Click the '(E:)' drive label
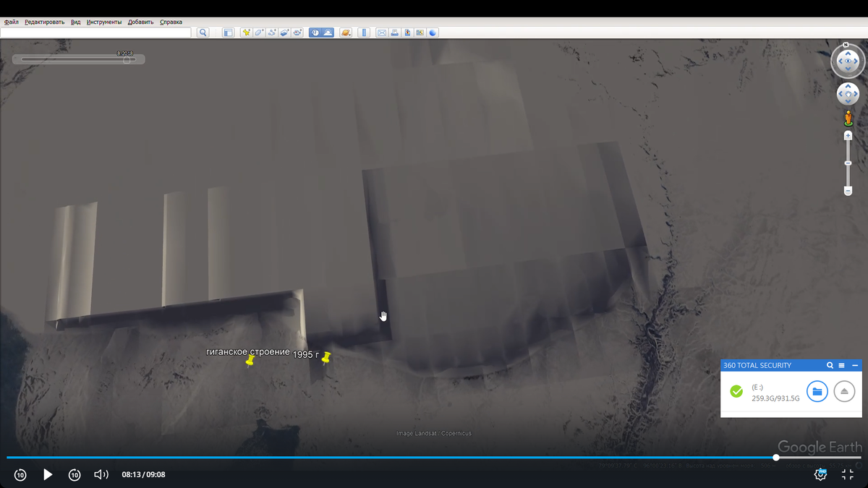 click(x=757, y=388)
